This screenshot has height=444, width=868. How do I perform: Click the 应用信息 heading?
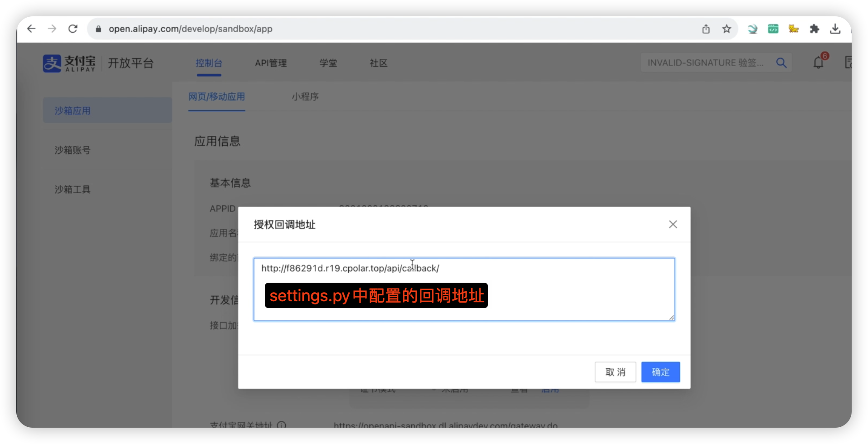[217, 141]
